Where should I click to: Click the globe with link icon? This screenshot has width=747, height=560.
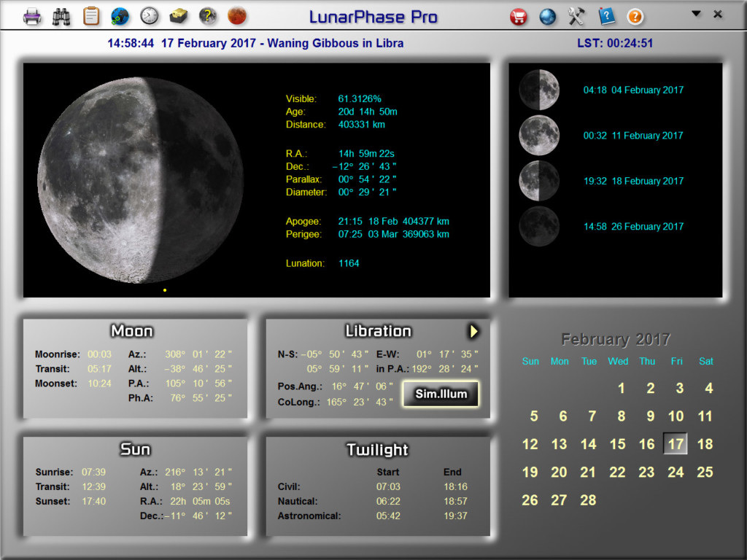pos(120,15)
